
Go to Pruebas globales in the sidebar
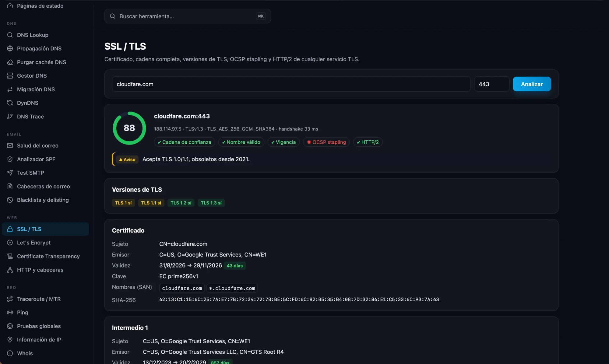[x=45, y=326]
